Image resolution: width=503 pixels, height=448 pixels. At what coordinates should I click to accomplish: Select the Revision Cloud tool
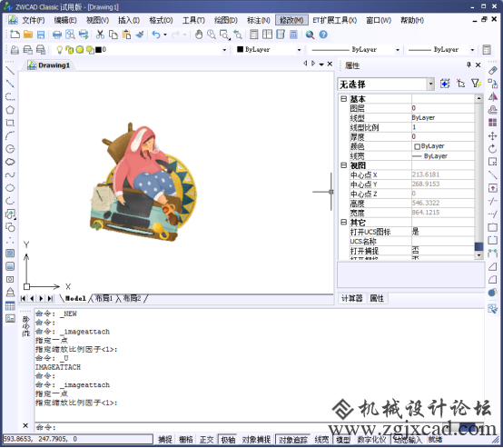pos(10,162)
